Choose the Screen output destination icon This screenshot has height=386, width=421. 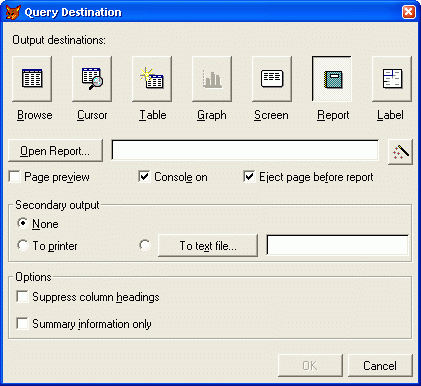point(272,79)
